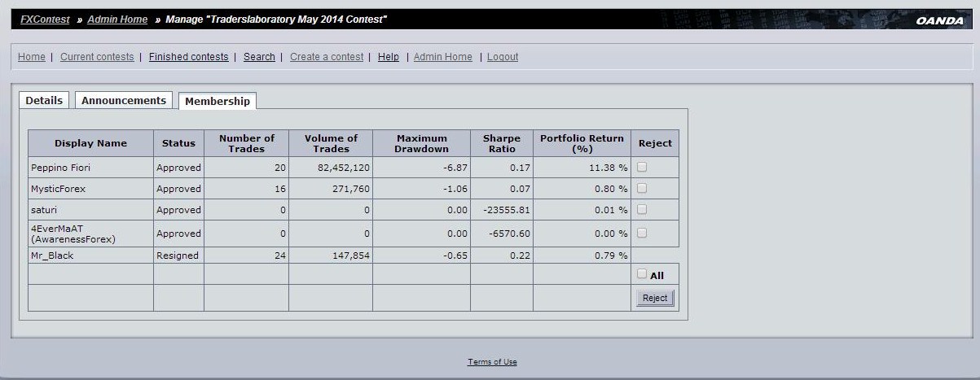Click the 0.17 Sharpe ratio value
Image resolution: width=980 pixels, height=380 pixels.
coord(521,168)
